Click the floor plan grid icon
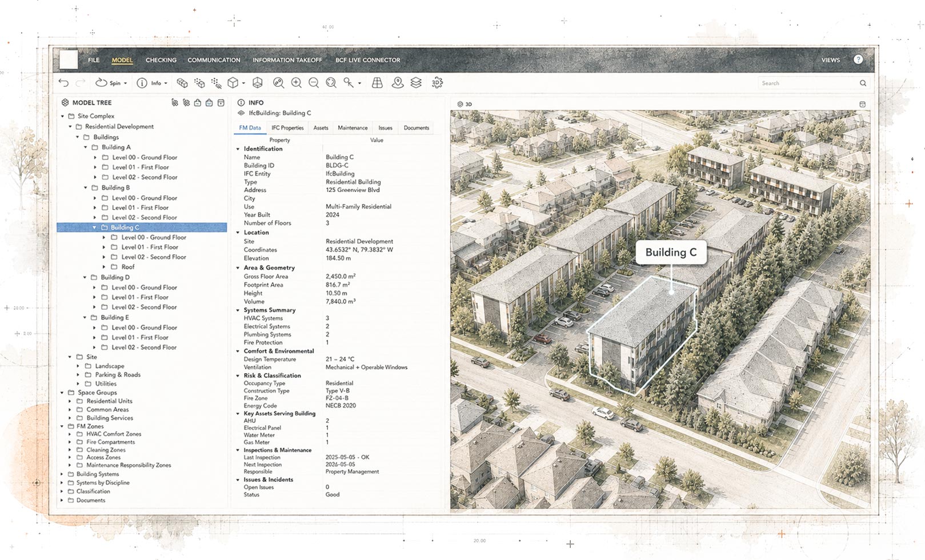The height and width of the screenshot is (560, 925). click(377, 83)
